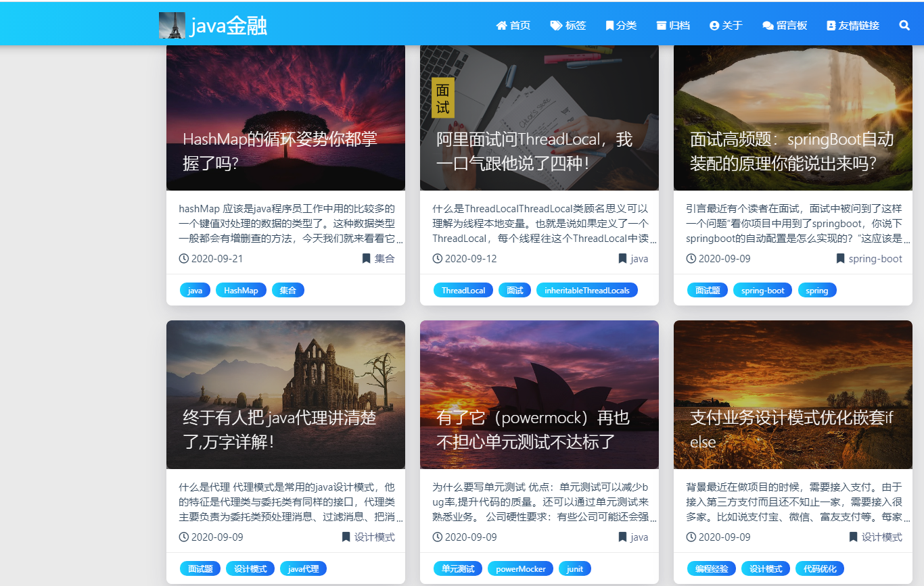Select 面试题 tag on springBoot card
The width and height of the screenshot is (924, 586).
(708, 290)
